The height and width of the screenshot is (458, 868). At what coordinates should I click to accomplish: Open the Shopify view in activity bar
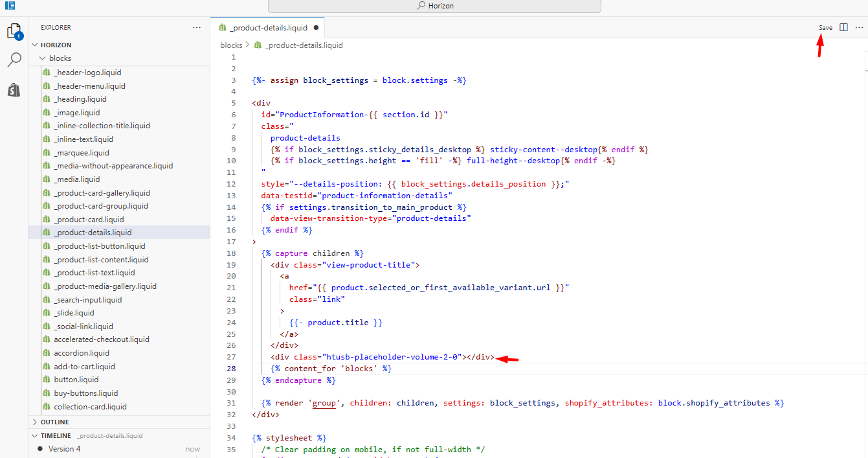point(14,89)
